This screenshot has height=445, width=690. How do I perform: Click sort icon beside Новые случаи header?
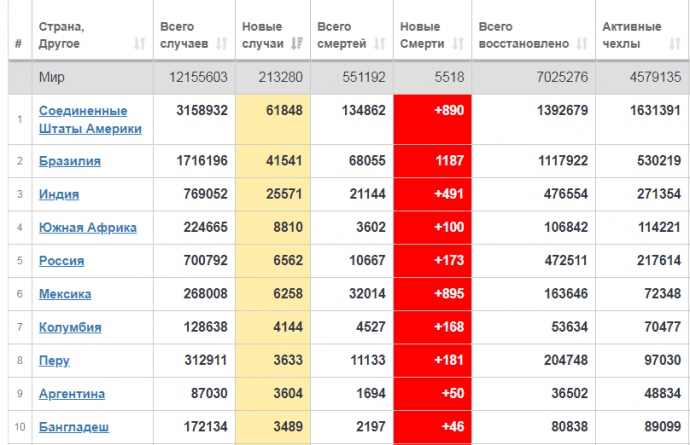click(297, 44)
